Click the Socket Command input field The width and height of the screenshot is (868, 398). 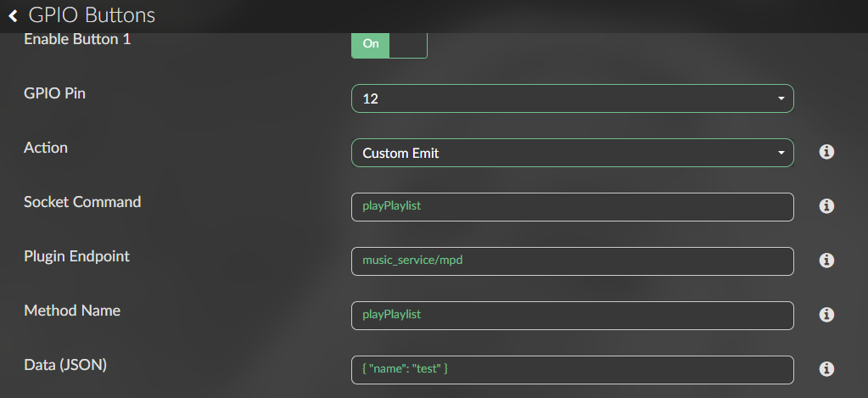(x=572, y=207)
